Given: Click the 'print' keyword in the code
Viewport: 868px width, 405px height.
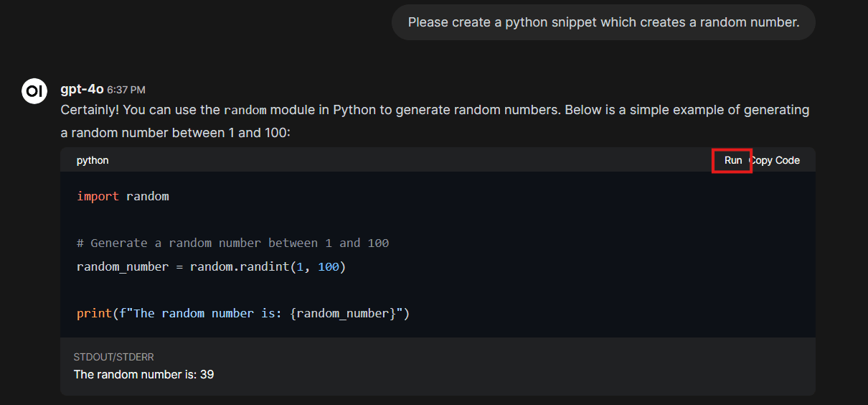Looking at the screenshot, I should tap(94, 313).
